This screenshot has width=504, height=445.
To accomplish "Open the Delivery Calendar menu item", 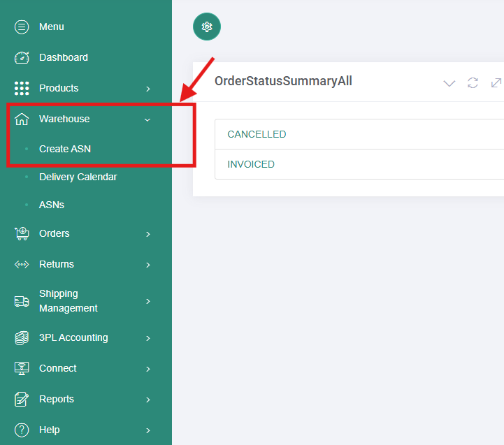I will click(x=78, y=177).
